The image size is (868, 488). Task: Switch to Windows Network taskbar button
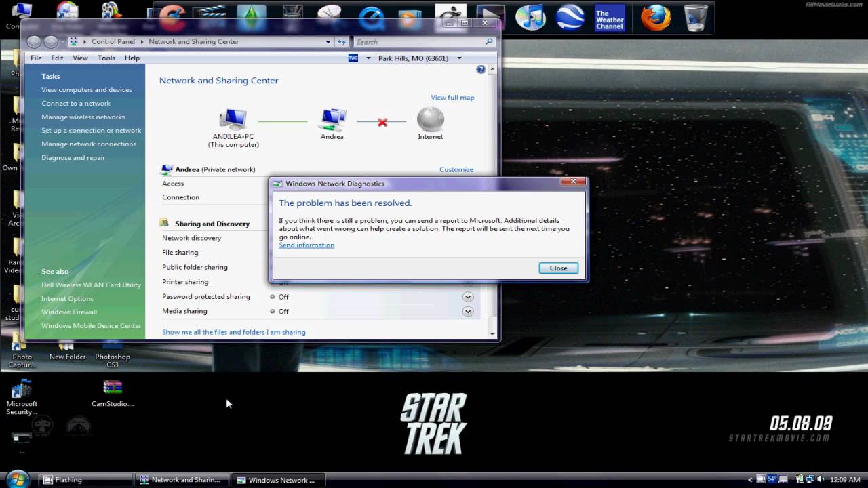[278, 480]
